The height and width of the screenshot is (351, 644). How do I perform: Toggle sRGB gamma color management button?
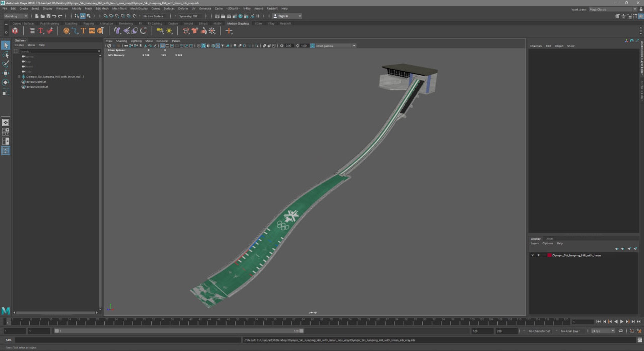coord(312,46)
